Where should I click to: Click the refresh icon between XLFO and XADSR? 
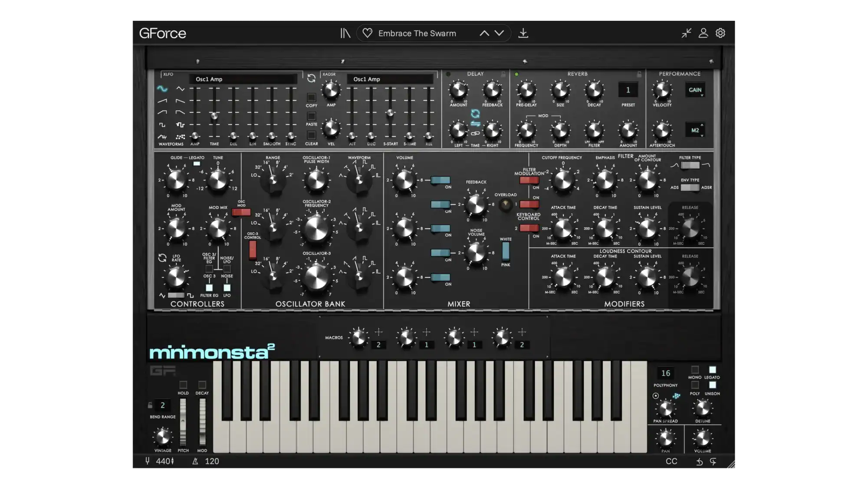311,78
